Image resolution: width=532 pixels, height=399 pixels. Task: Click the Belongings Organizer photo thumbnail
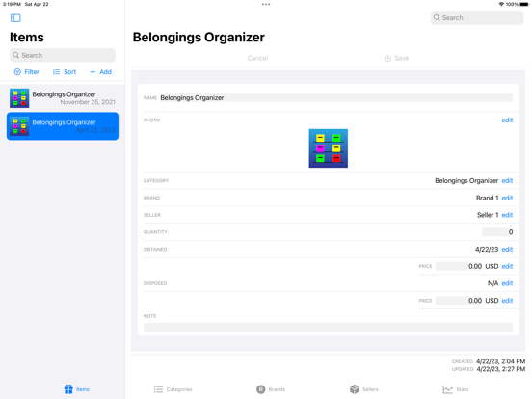pyautogui.click(x=328, y=148)
